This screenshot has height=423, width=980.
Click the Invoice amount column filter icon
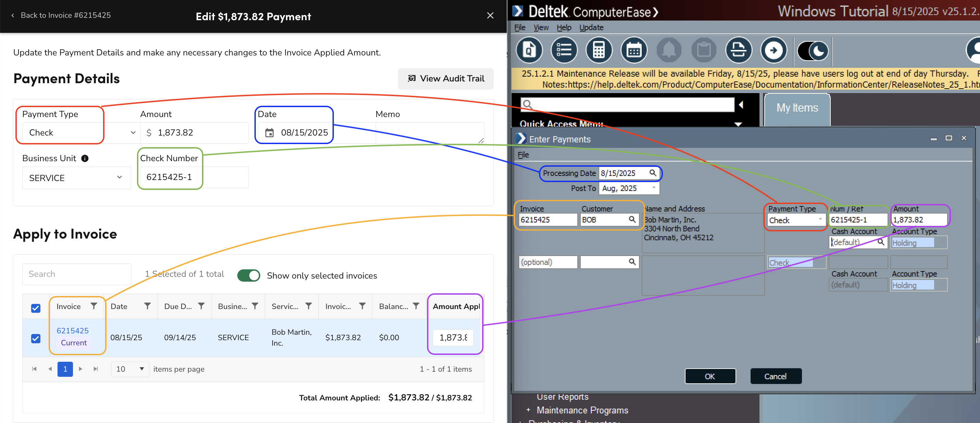(362, 306)
